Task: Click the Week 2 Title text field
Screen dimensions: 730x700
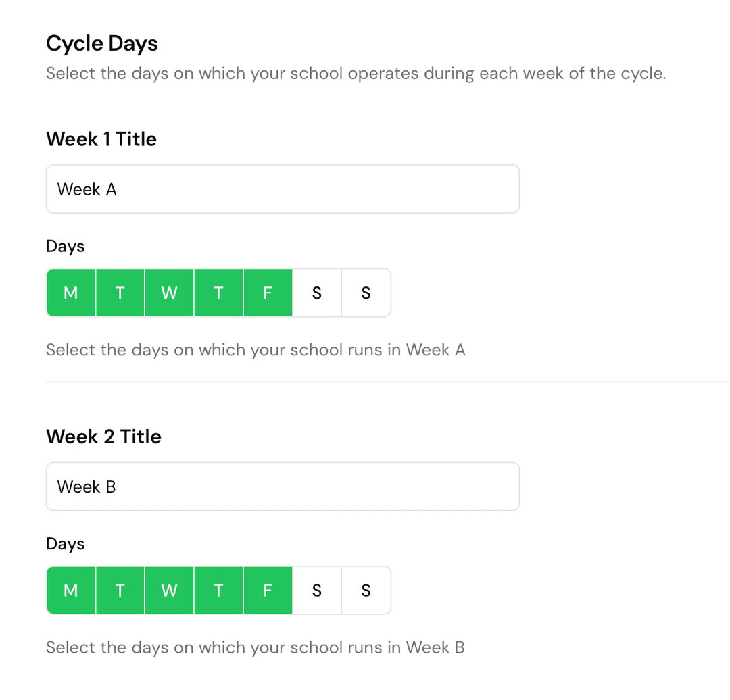Action: coord(283,486)
